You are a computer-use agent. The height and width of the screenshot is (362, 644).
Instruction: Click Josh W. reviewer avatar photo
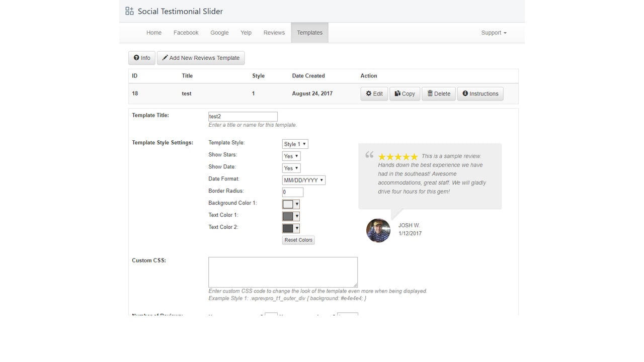378,230
